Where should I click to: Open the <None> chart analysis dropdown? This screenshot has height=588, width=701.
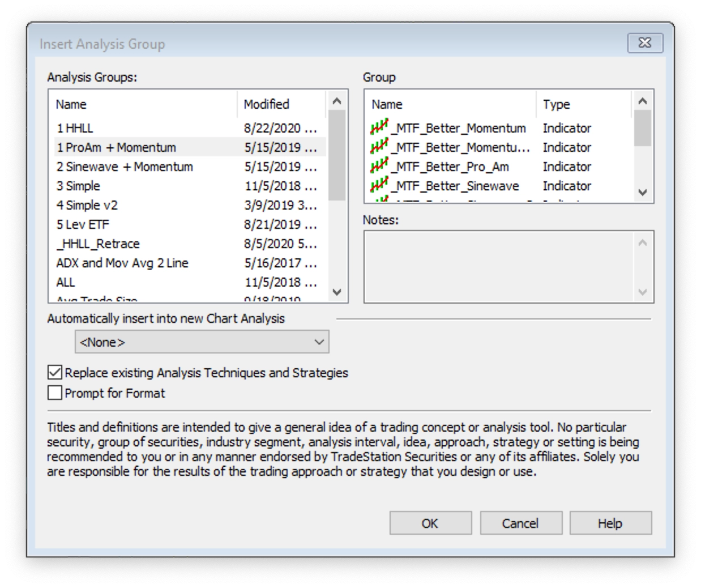click(x=202, y=342)
